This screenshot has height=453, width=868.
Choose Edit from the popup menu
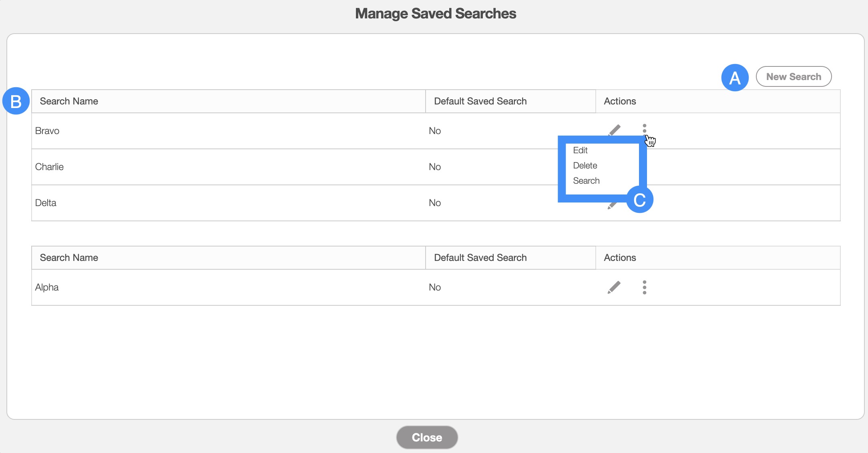pos(580,150)
